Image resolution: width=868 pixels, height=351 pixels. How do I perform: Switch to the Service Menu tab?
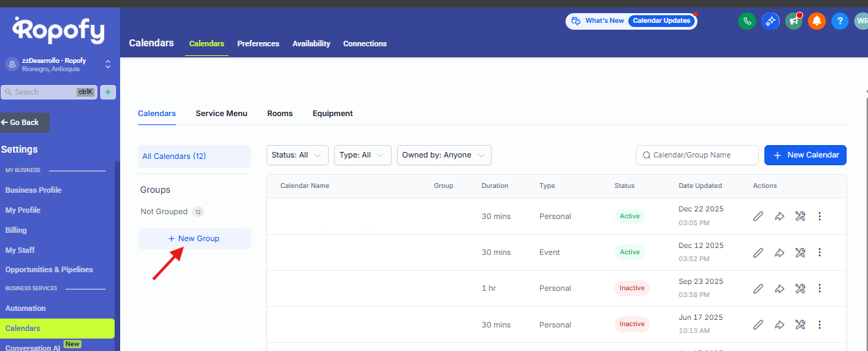[x=221, y=113]
